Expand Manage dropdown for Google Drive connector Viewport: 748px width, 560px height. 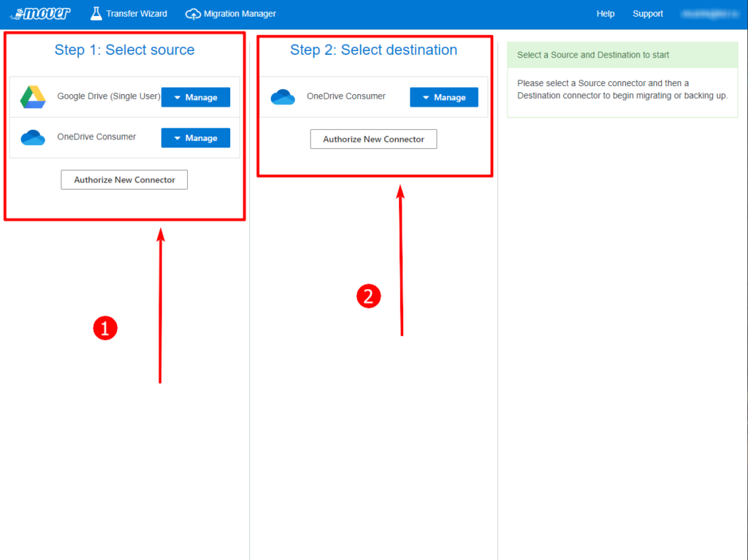(195, 97)
